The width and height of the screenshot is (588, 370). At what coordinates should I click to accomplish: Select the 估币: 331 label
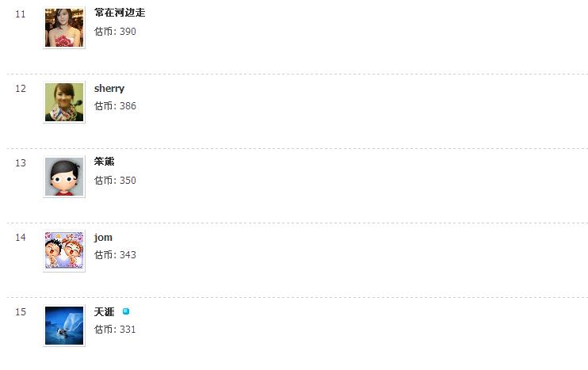click(x=115, y=330)
